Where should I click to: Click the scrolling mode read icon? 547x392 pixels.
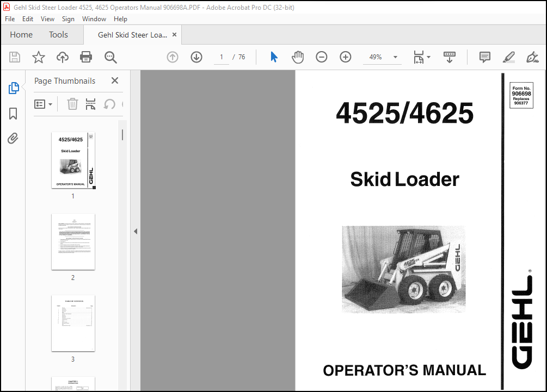click(x=450, y=57)
